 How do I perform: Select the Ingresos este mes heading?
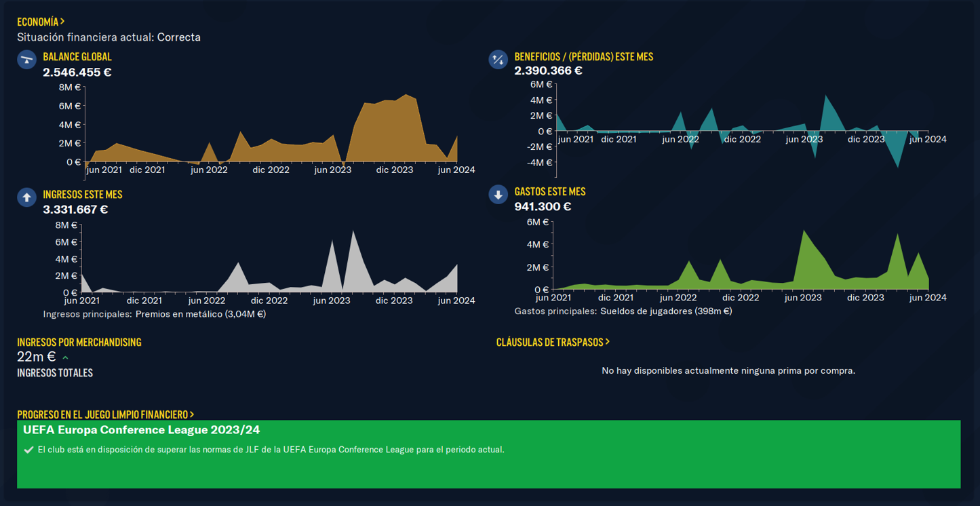coord(83,195)
